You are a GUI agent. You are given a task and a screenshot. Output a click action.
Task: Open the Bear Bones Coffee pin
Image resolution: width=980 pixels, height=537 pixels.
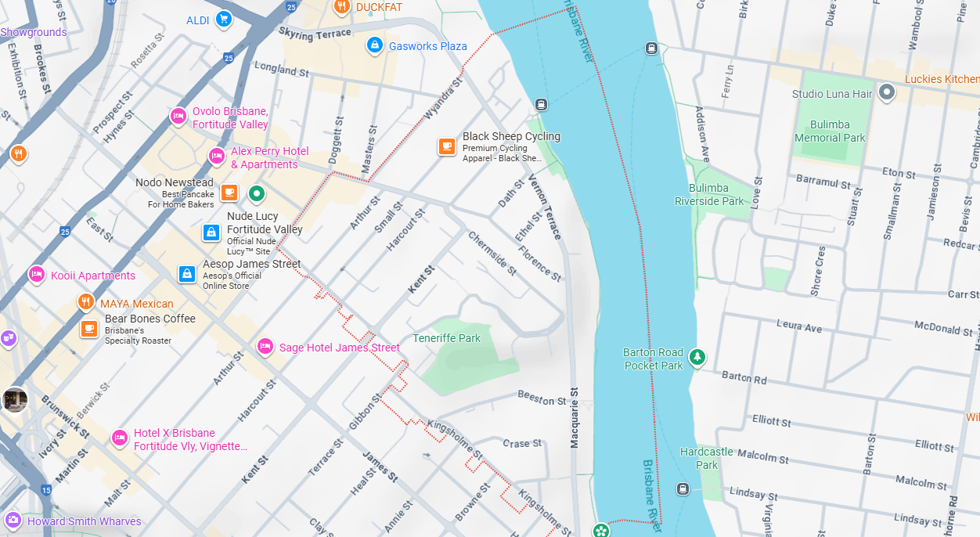(89, 329)
